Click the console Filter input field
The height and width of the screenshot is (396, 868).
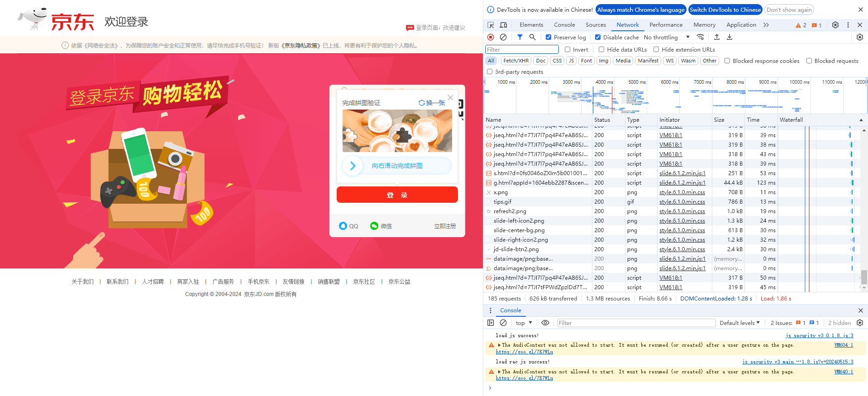click(x=636, y=323)
